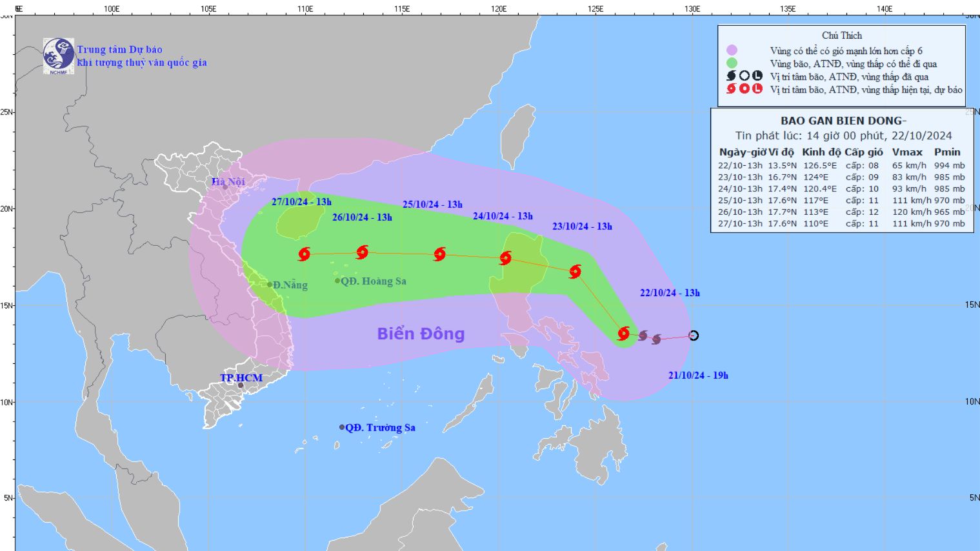This screenshot has width=980, height=551.
Task: Click the red storm icon for 22/10/24 - 13h
Action: tap(623, 333)
